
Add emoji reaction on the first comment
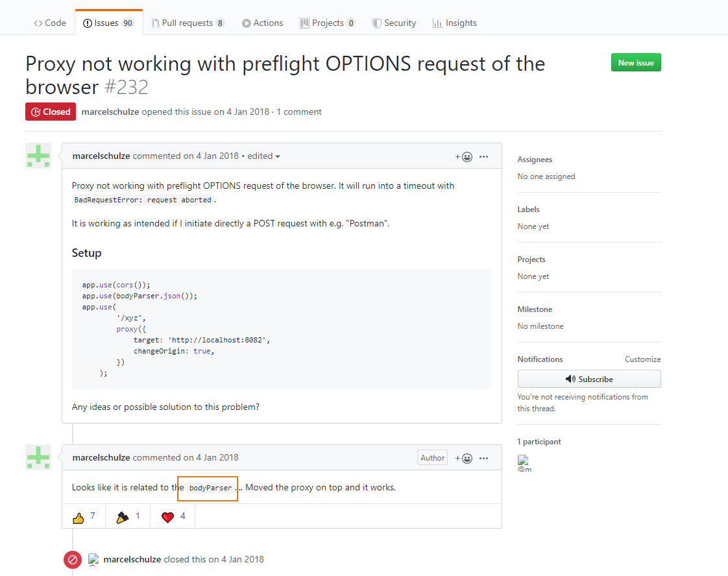click(x=464, y=156)
